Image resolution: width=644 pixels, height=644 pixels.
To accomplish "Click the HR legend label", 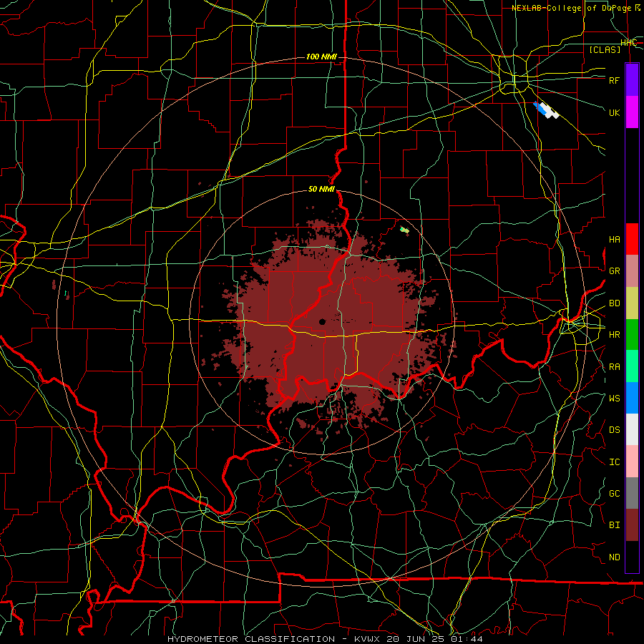I will tap(614, 335).
